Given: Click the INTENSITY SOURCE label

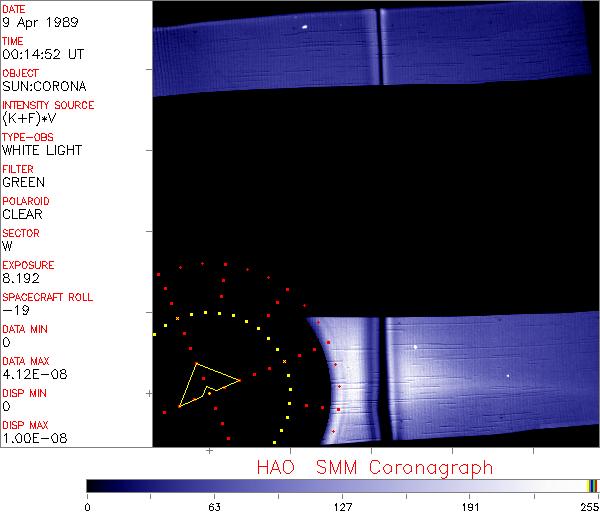Looking at the screenshot, I should pos(48,105).
